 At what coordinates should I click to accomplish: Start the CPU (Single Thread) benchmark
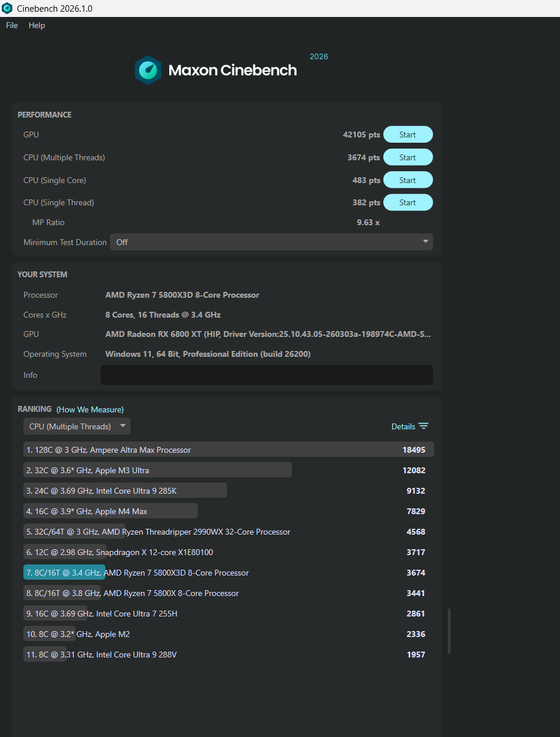[x=408, y=202]
